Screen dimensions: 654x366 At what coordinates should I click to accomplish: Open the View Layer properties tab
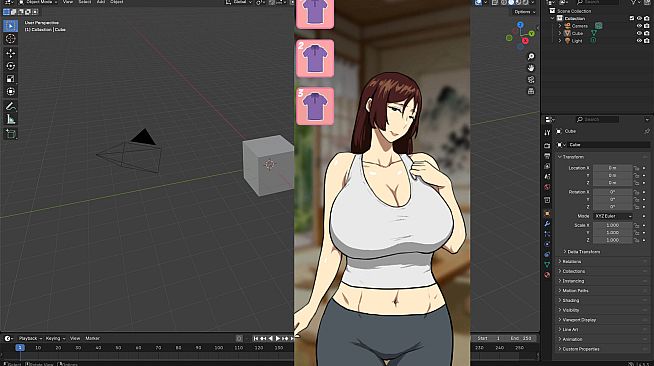547,166
